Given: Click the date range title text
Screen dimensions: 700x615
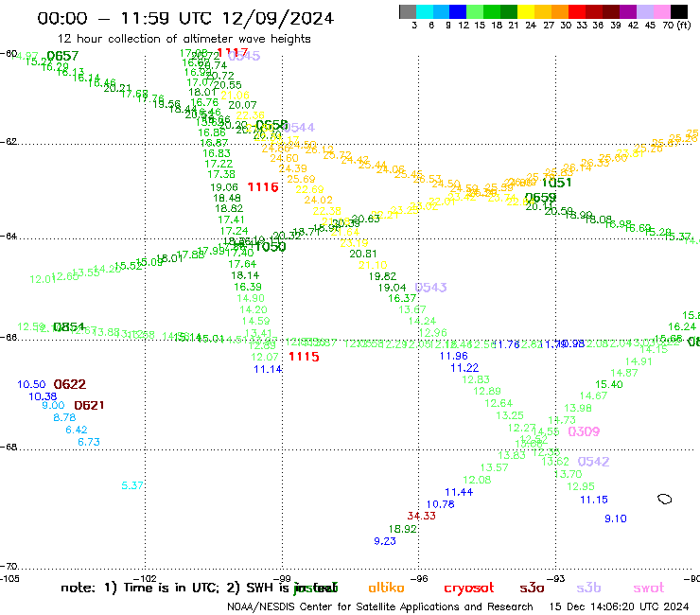Looking at the screenshot, I should tap(185, 18).
